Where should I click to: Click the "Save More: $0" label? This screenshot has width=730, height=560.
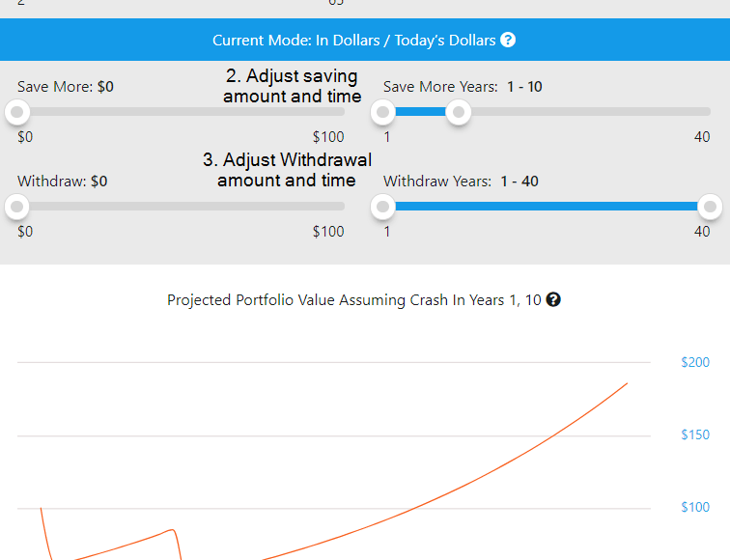click(x=66, y=87)
